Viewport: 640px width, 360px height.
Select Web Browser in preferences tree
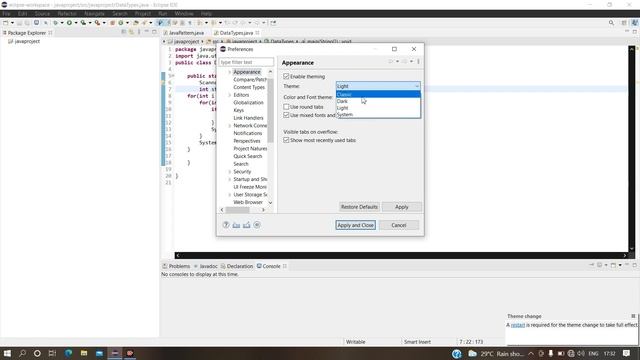248,202
